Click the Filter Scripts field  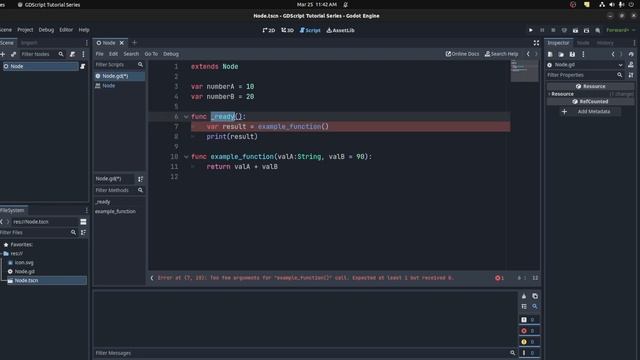(119, 64)
